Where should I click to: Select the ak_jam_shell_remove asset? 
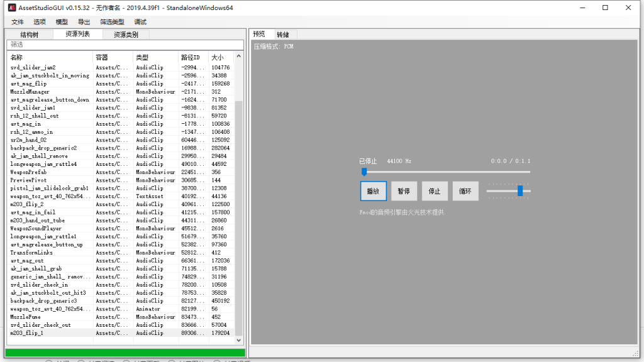coord(121,156)
